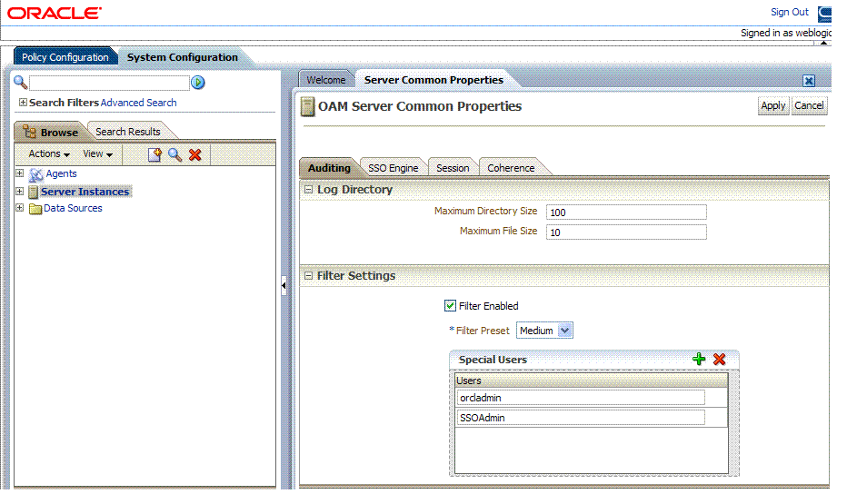Open the Actions menu

(49, 154)
